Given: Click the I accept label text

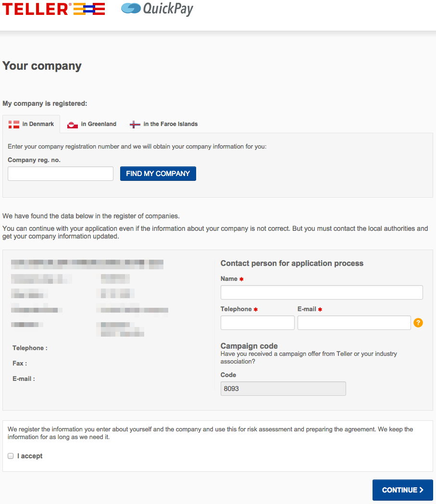Looking at the screenshot, I should 30,456.
